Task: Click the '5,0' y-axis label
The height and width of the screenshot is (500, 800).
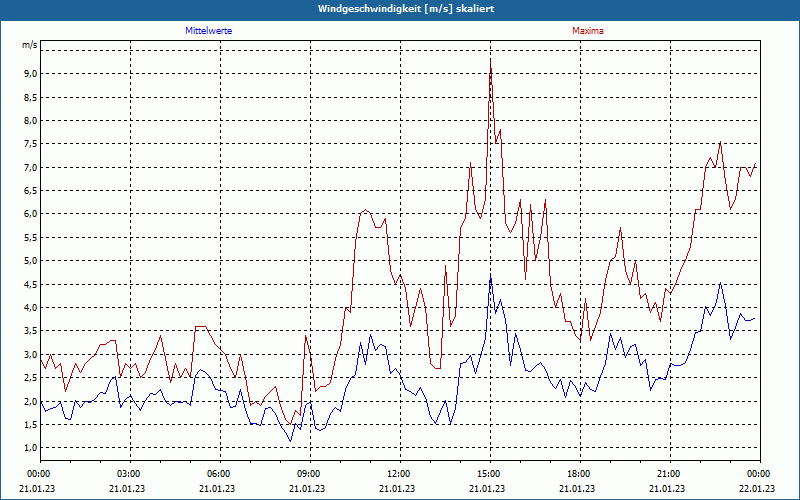Action: point(31,261)
